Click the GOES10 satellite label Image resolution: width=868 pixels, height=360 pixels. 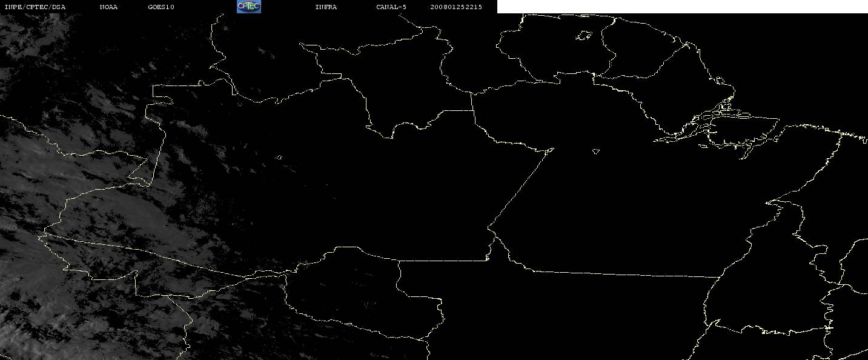click(x=161, y=7)
